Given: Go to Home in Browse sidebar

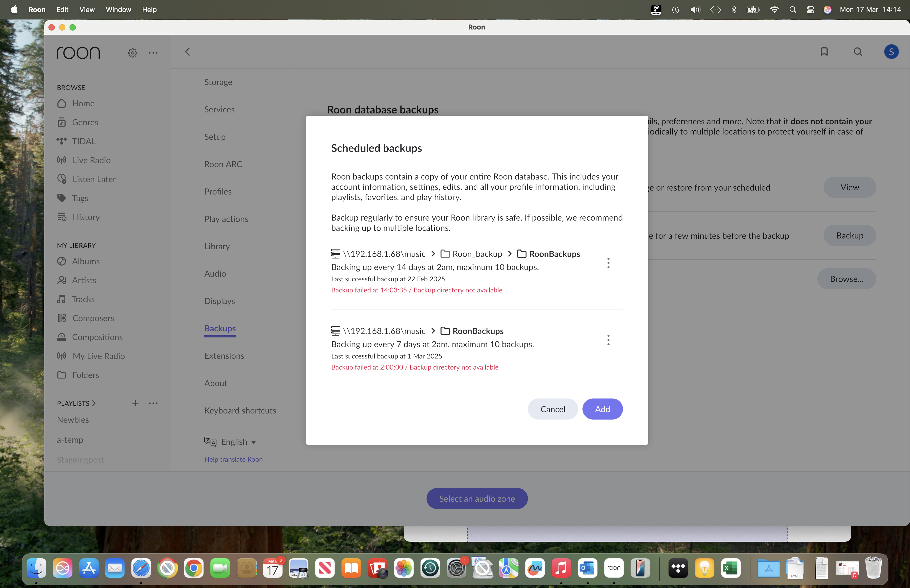Looking at the screenshot, I should point(76,103).
